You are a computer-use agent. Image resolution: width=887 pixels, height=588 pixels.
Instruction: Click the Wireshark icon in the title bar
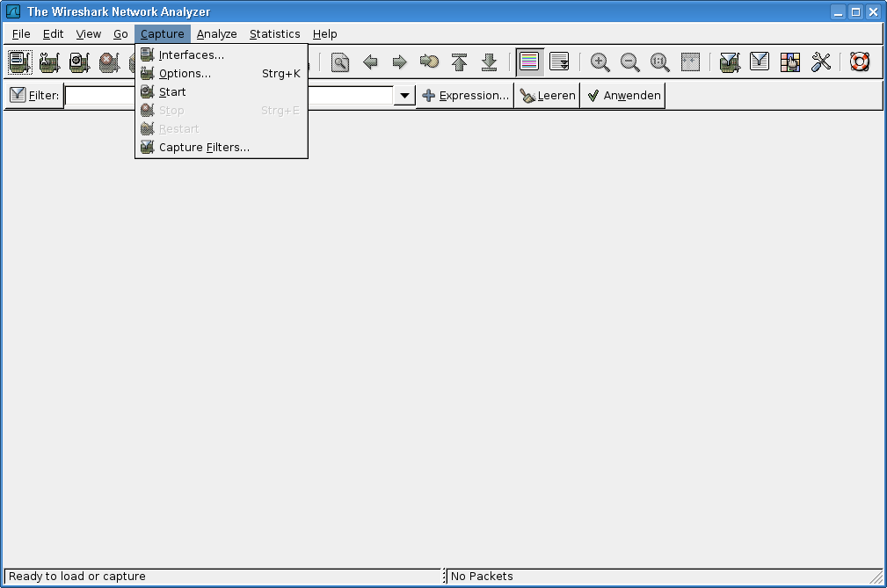13,11
